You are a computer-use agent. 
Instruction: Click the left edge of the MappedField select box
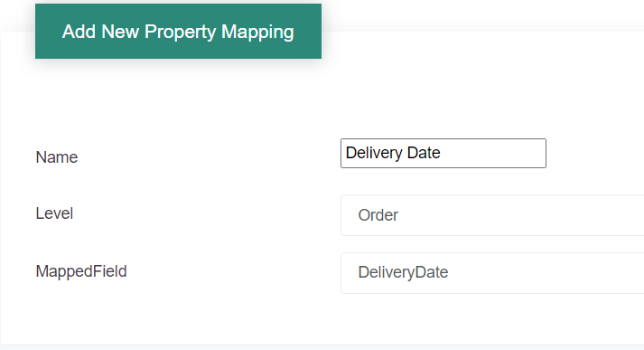click(x=345, y=273)
